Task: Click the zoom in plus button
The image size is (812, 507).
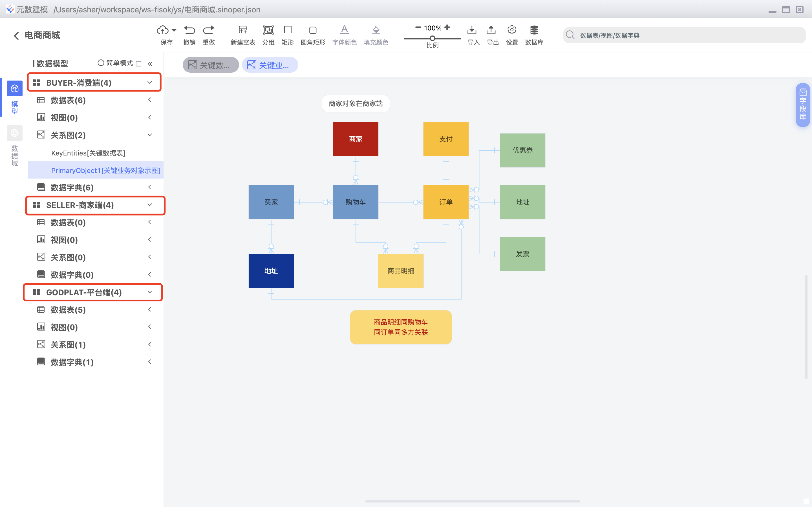Action: [x=447, y=28]
